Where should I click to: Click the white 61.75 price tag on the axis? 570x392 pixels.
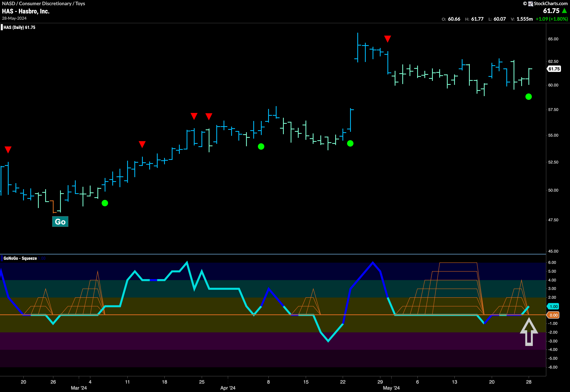click(554, 69)
